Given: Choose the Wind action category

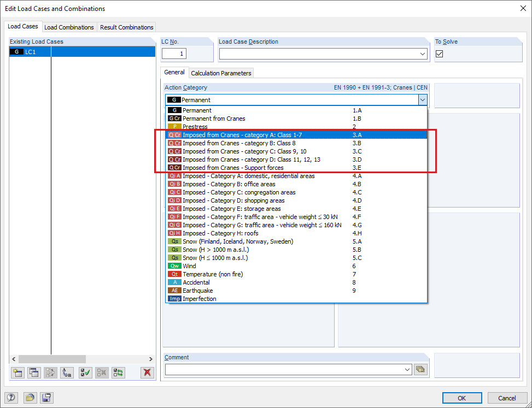Looking at the screenshot, I should coord(296,266).
